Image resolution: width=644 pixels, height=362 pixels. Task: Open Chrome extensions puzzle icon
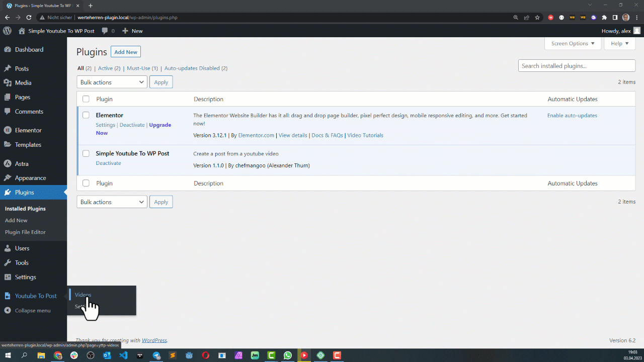(x=604, y=17)
